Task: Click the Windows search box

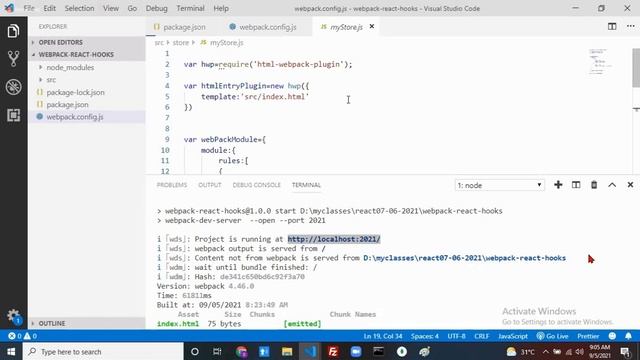Action: (x=103, y=351)
